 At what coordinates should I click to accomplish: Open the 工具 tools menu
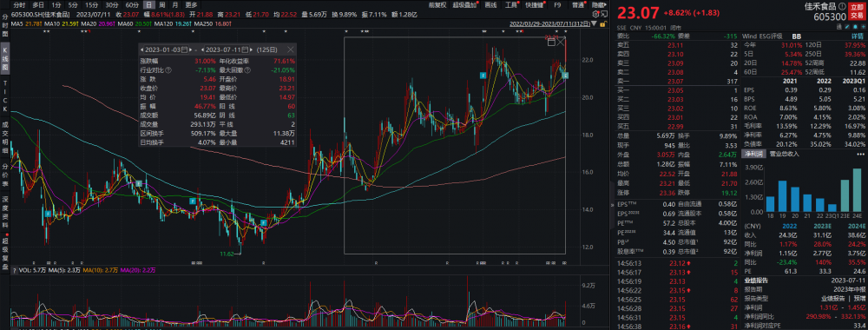(511, 4)
